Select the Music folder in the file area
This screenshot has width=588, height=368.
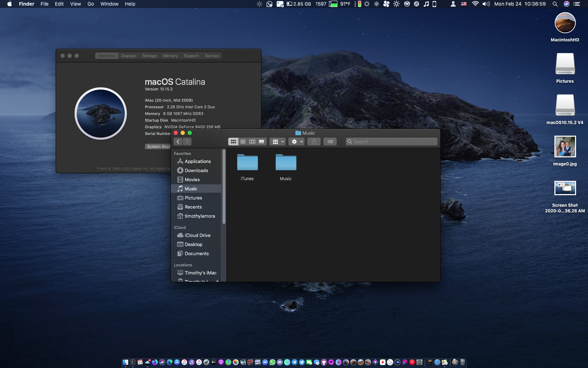click(x=286, y=168)
